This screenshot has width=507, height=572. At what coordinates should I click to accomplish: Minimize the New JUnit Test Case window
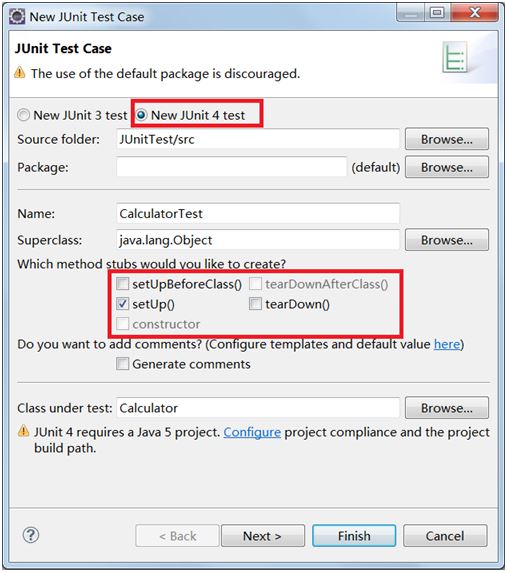(411, 13)
